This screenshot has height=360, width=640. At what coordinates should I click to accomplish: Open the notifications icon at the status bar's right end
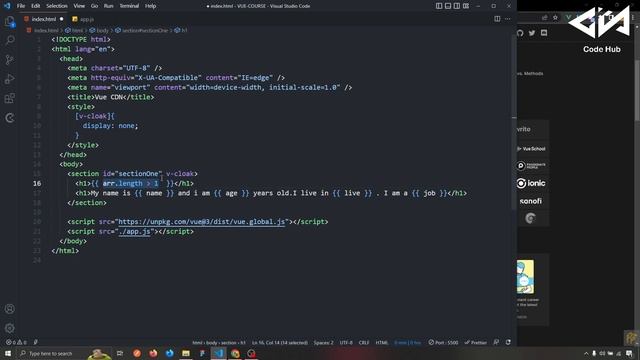[x=508, y=342]
